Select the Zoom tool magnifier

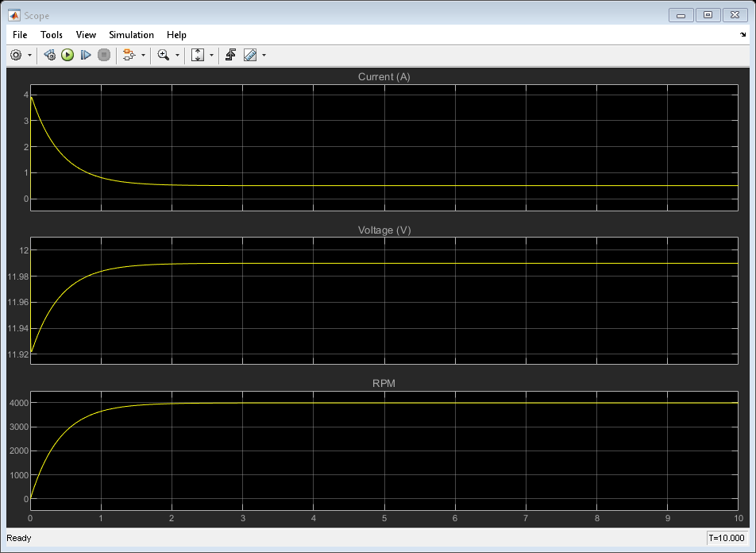[163, 55]
